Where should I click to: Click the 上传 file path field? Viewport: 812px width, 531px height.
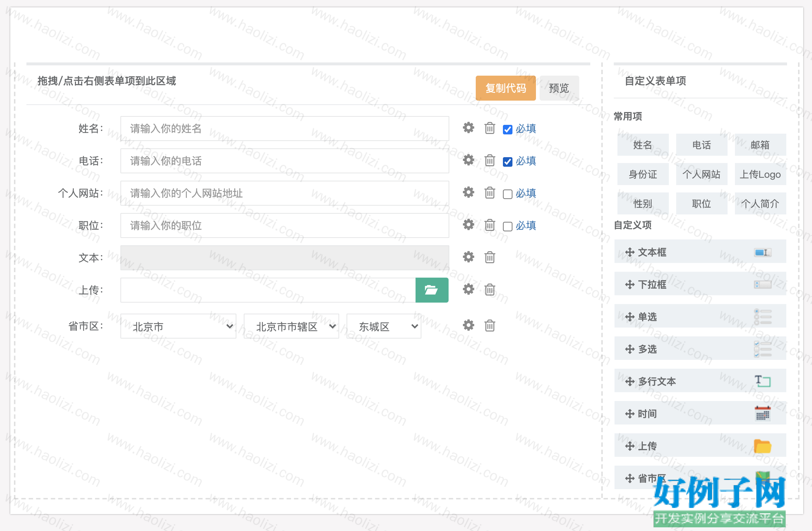[x=268, y=290]
